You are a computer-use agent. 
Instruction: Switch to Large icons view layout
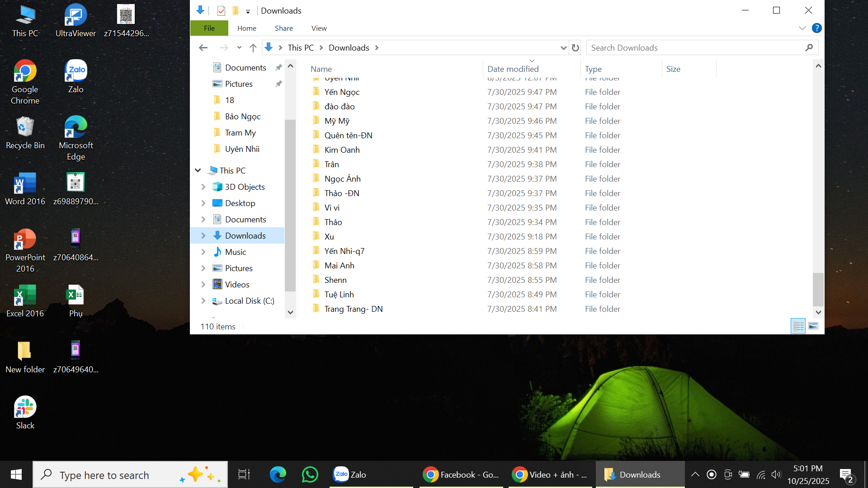tap(813, 326)
